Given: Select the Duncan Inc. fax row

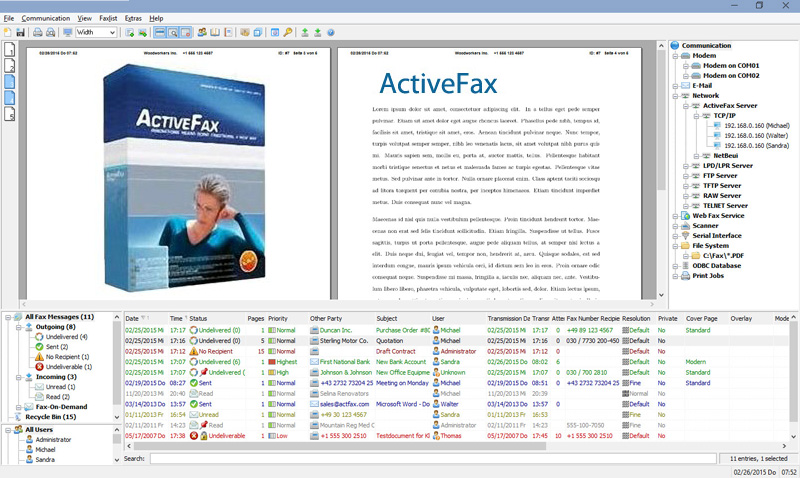Looking at the screenshot, I should click(x=458, y=330).
